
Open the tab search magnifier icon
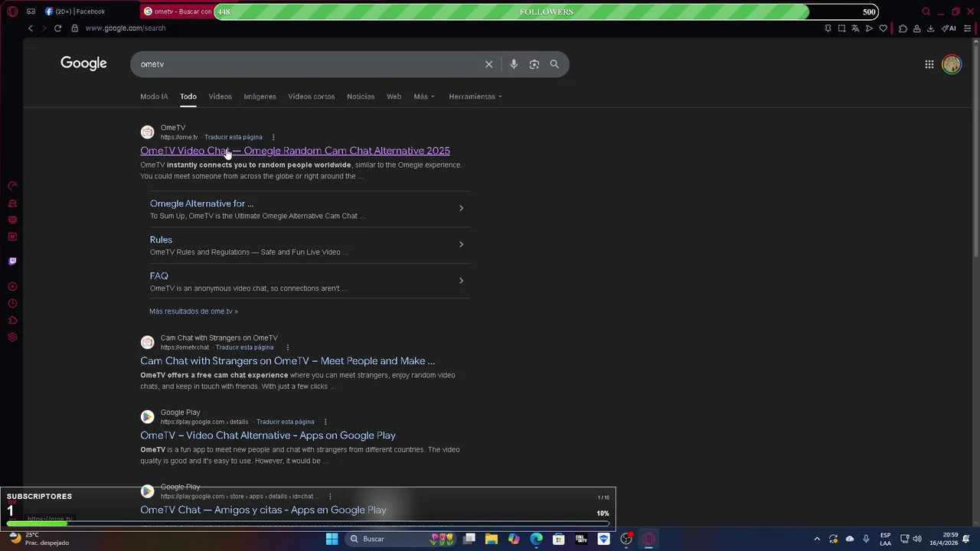[926, 11]
